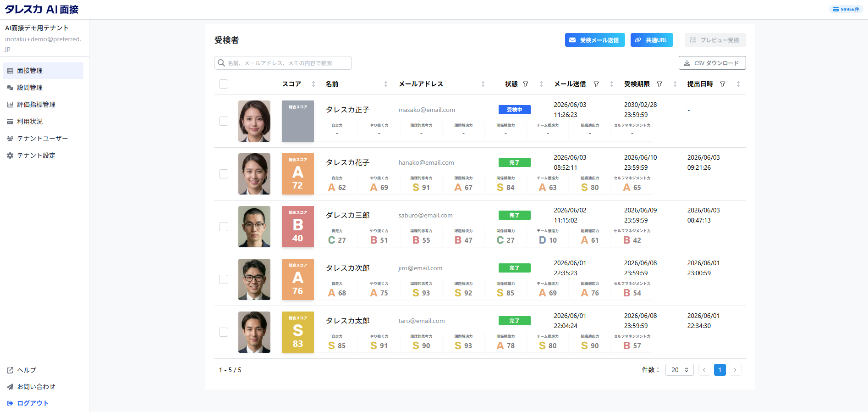Viewport: 868px width, 412px height.
Task: Open タレスカ次郎's profile photo
Action: click(254, 279)
